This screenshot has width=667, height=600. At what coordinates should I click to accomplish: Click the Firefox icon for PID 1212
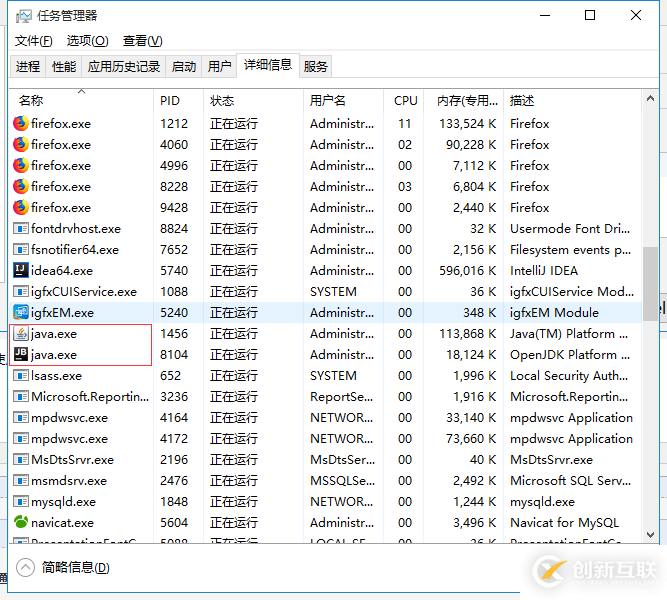[20, 123]
